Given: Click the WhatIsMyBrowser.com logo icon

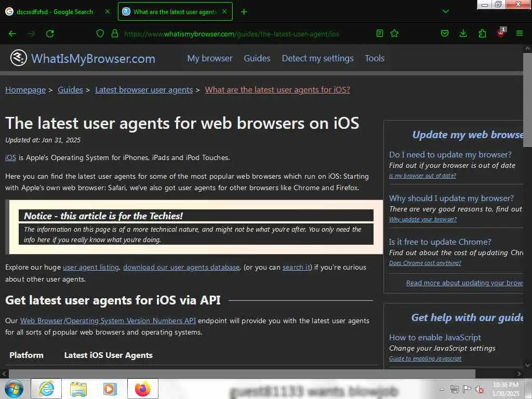Looking at the screenshot, I should tap(18, 58).
